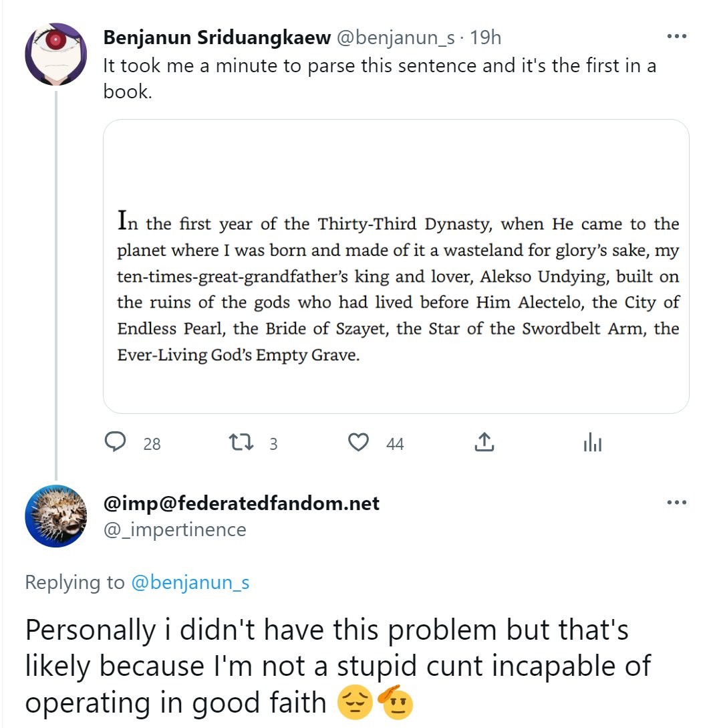
Task: Retweet Benjanun's post using the arrows icon
Action: tap(238, 443)
